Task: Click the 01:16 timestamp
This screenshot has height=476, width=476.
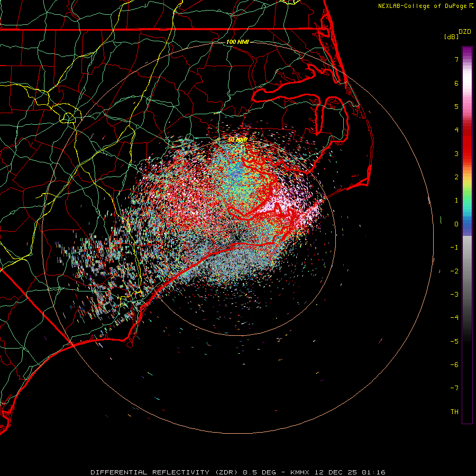Action: [x=373, y=472]
